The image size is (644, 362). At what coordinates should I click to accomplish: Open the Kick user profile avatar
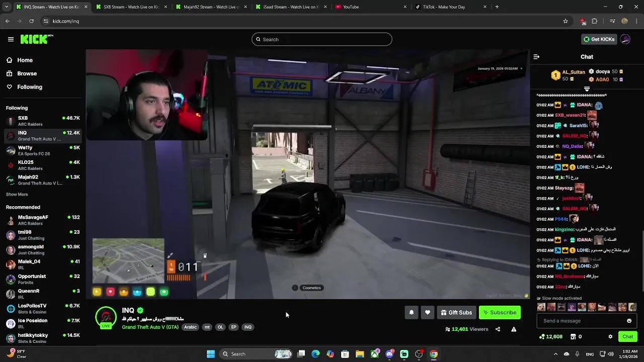pos(625,39)
